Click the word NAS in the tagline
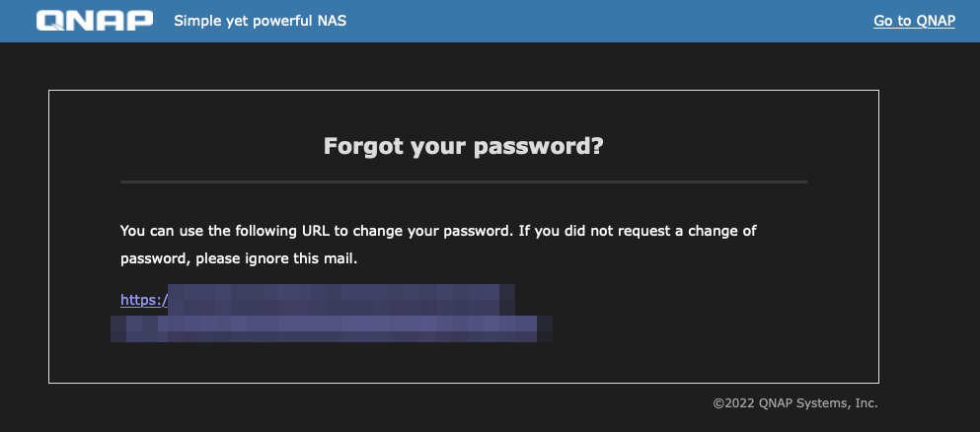 pyautogui.click(x=333, y=21)
